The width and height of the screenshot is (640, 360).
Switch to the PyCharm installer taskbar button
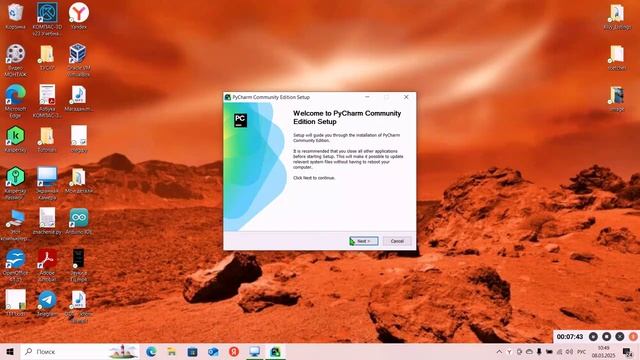click(276, 351)
